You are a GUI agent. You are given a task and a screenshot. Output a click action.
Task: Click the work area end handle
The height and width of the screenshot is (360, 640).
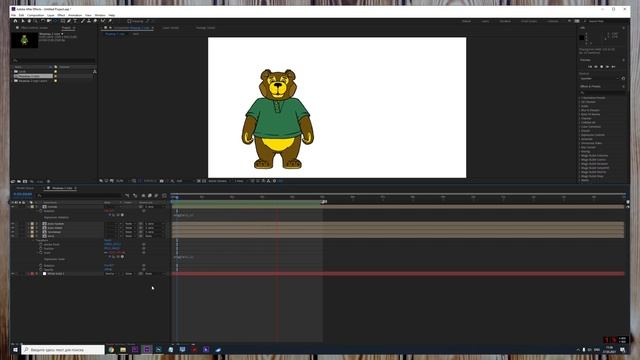tap(323, 202)
